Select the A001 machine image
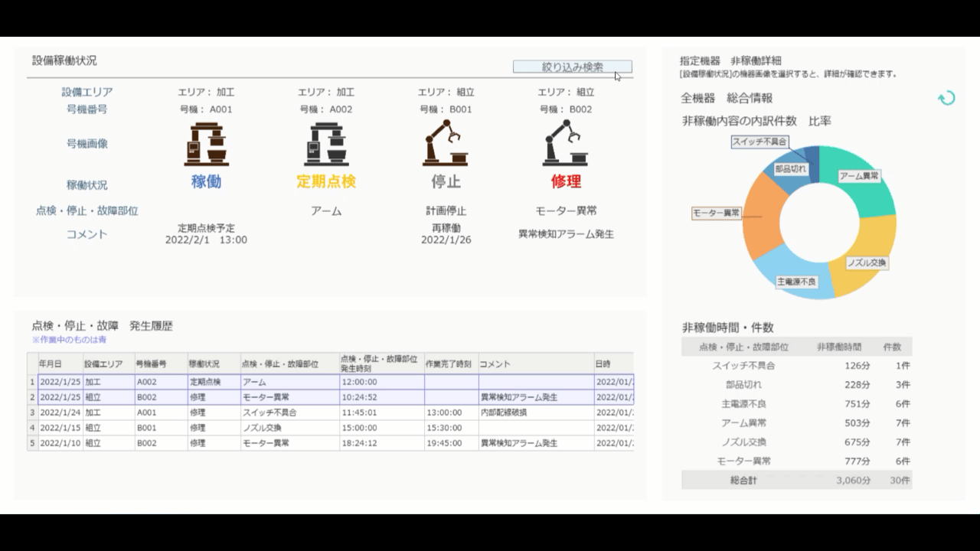This screenshot has width=980, height=551. (206, 144)
